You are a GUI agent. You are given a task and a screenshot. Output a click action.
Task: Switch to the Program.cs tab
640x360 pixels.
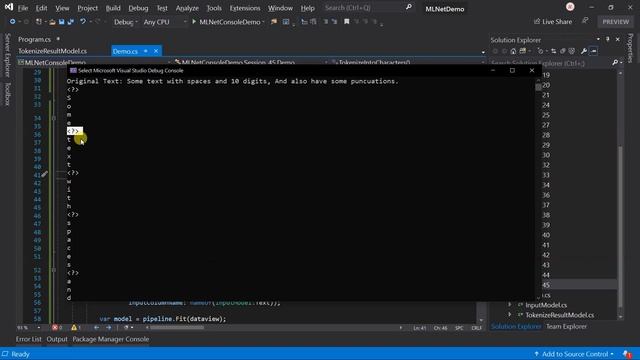point(34,40)
